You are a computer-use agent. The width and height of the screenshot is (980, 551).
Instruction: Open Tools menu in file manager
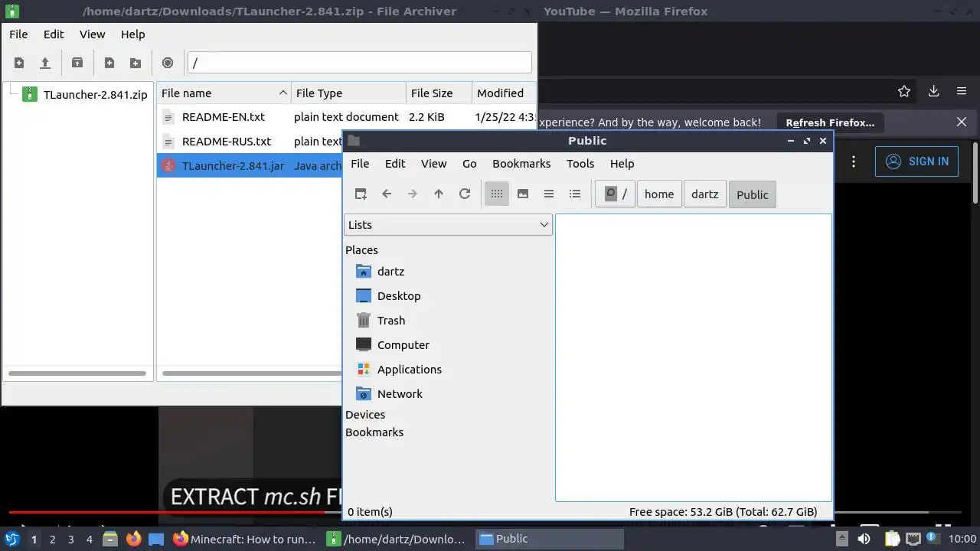coord(580,164)
